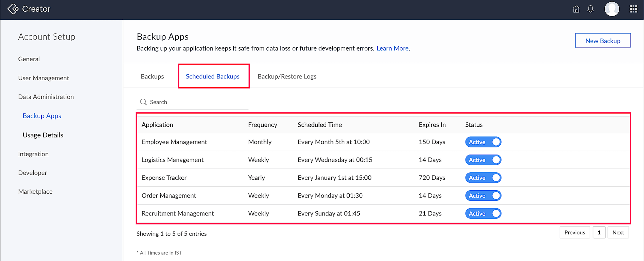Open the apps grid launcher
The width and height of the screenshot is (644, 261).
click(x=633, y=9)
